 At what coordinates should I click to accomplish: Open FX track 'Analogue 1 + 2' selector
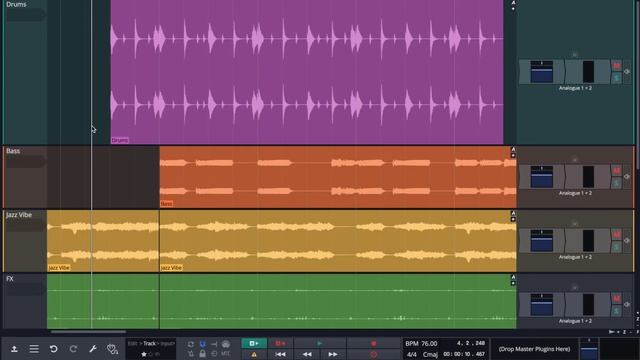(575, 321)
